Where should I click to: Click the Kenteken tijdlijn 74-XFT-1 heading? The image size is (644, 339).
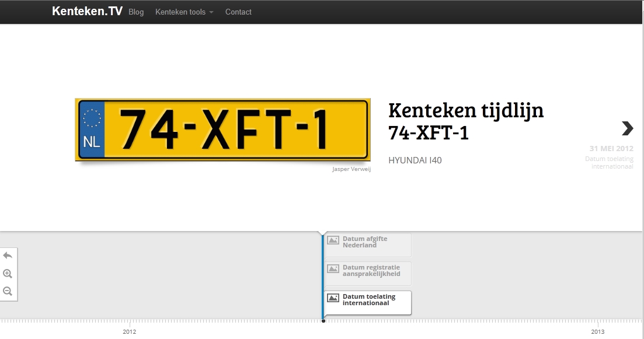pos(466,121)
